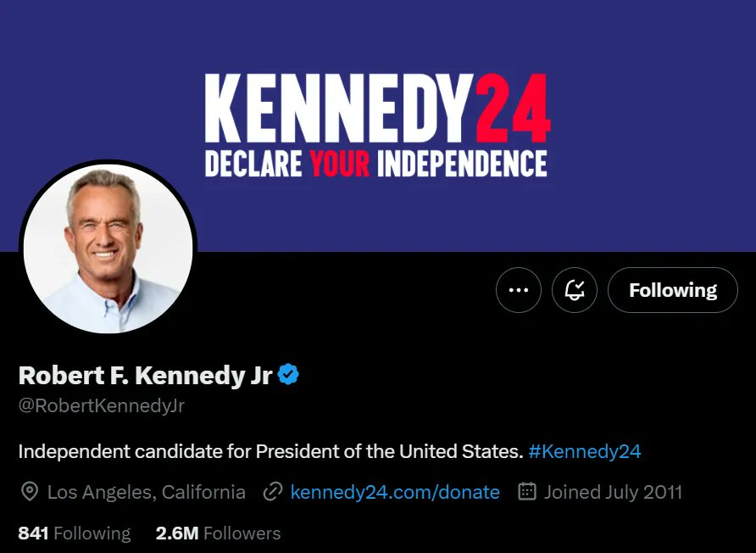Visit the kennedy24.com/donate link

pos(394,492)
